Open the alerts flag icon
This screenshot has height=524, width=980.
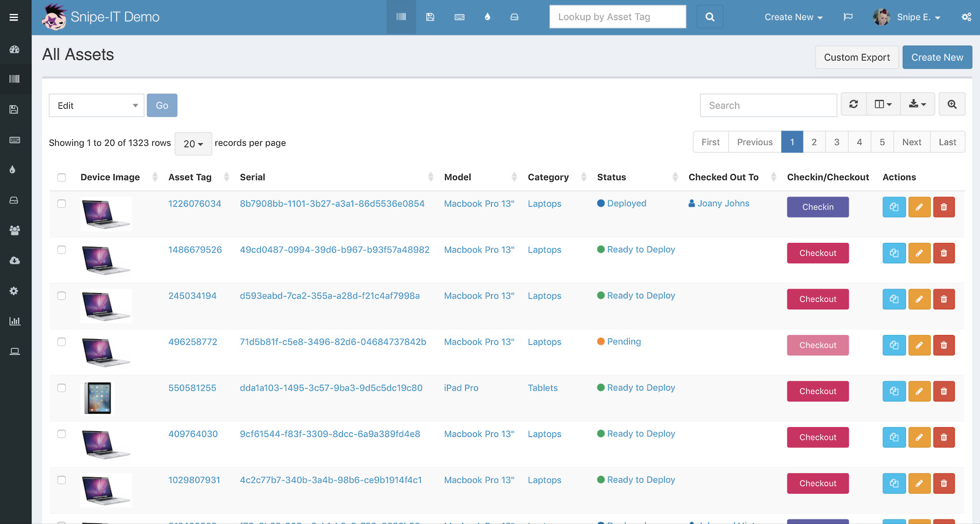848,17
